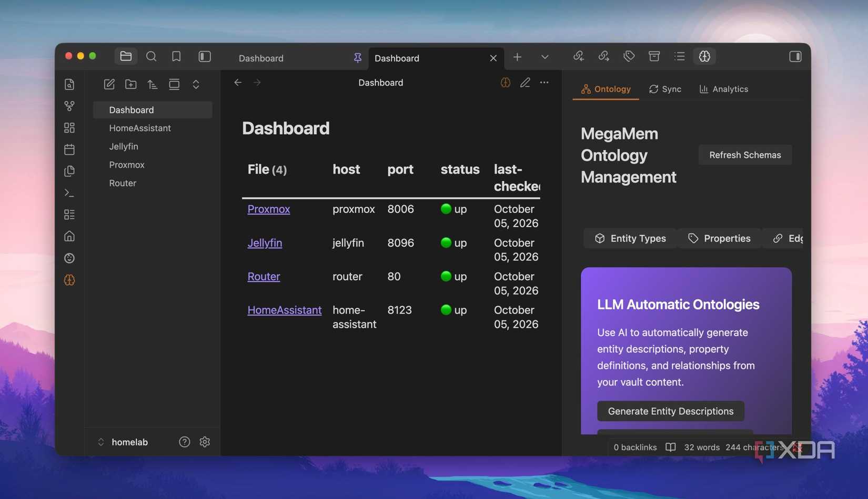Toggle the left sidebar panel icon
Image resolution: width=868 pixels, height=499 pixels.
(205, 56)
